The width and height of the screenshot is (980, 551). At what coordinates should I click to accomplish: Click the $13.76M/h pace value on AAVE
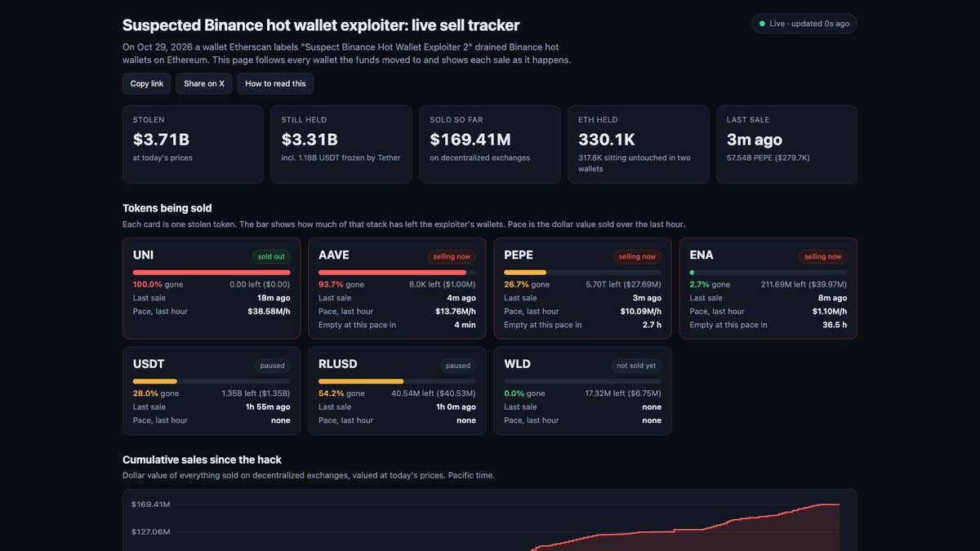(455, 311)
